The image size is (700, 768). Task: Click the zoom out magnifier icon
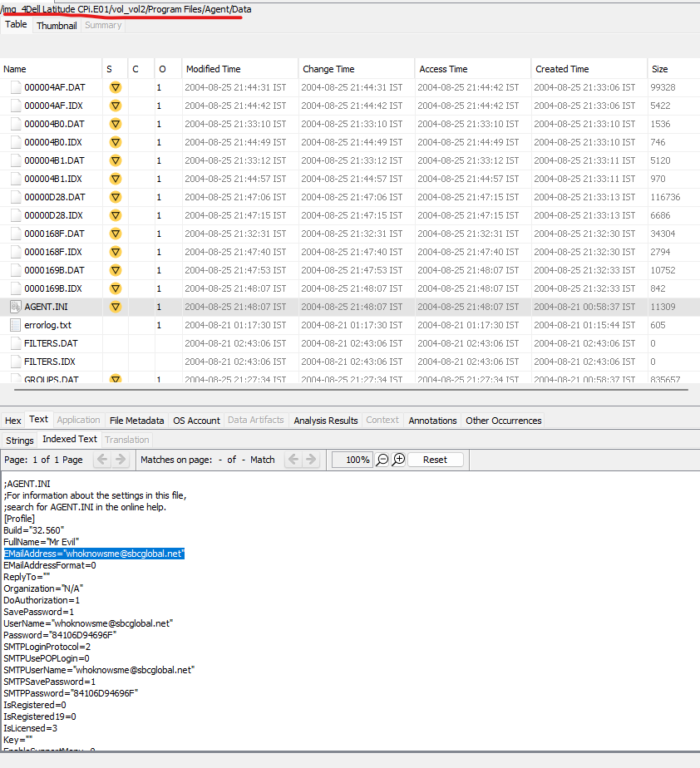[x=382, y=459]
